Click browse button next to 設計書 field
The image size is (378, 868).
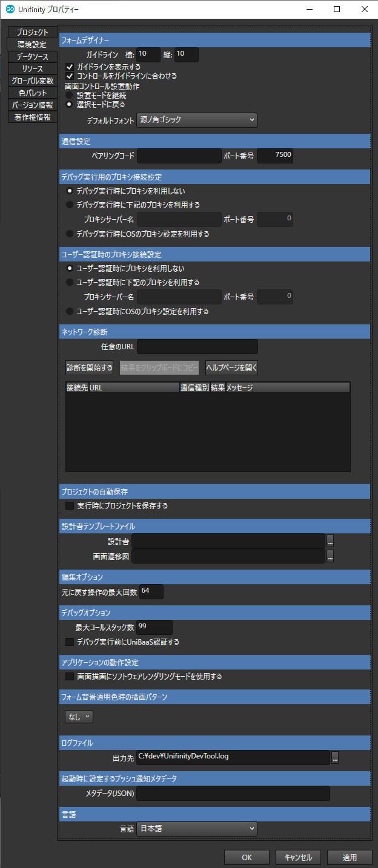tap(330, 541)
